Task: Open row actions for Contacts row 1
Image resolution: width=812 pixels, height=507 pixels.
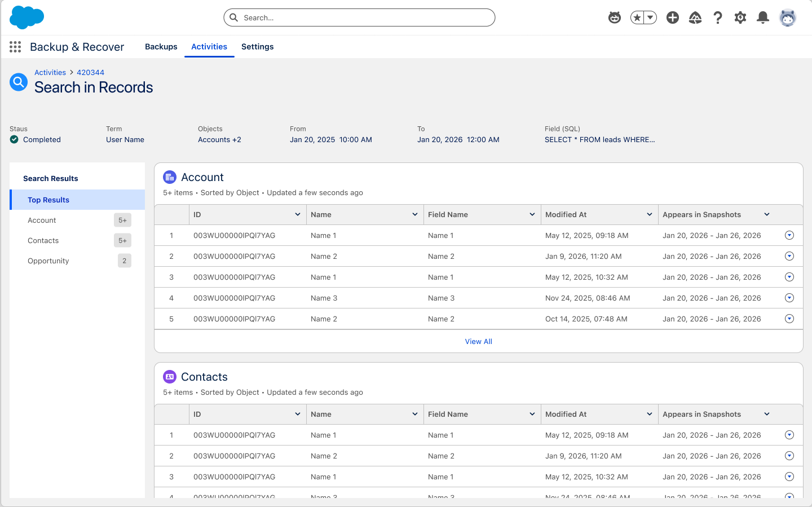Action: click(789, 435)
